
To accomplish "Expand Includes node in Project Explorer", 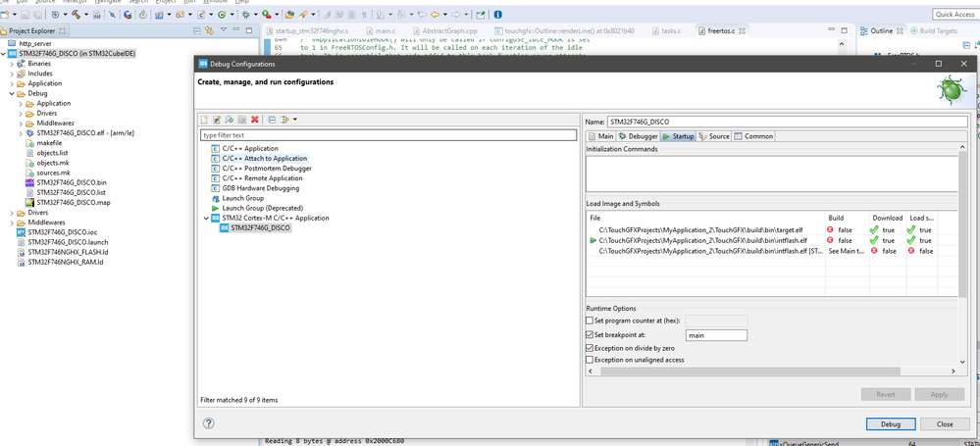I will coord(12,74).
